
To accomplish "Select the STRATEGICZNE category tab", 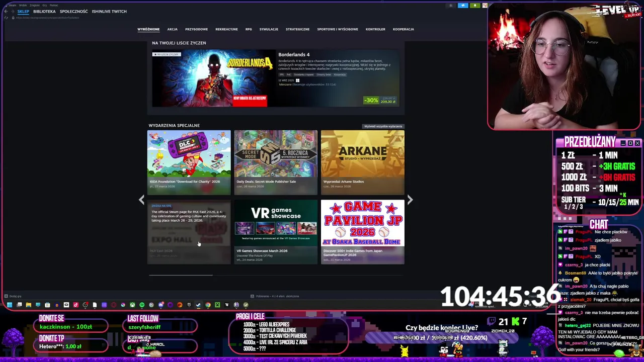I will (x=297, y=29).
